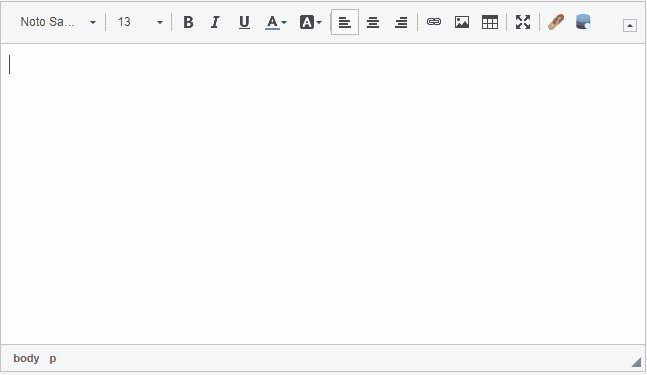Center align the text
647x375 pixels.
tap(373, 22)
